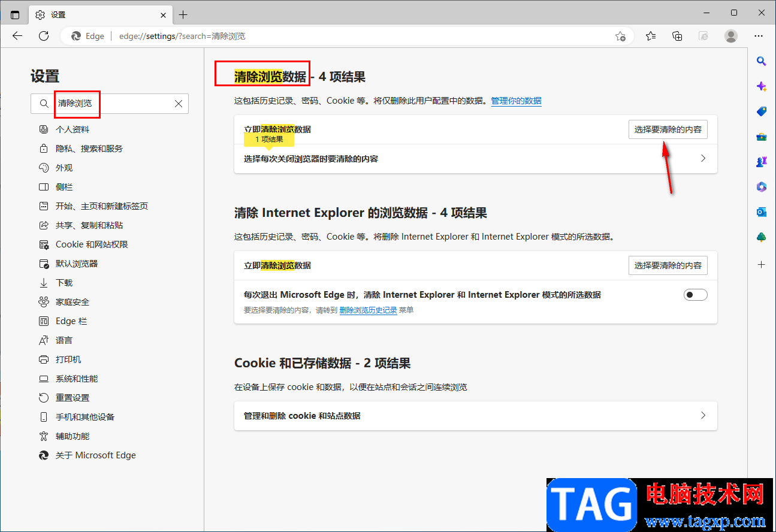Click the address bar URL
The height and width of the screenshot is (532, 776).
[x=182, y=36]
